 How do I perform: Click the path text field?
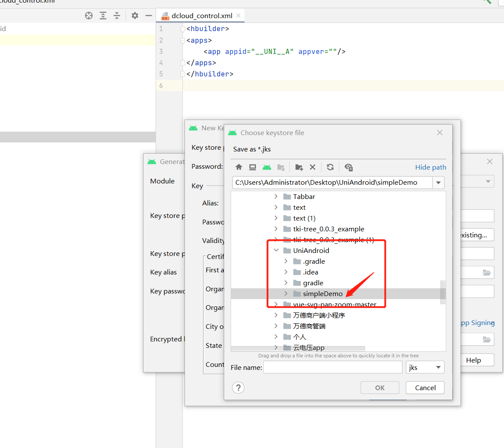coord(332,183)
